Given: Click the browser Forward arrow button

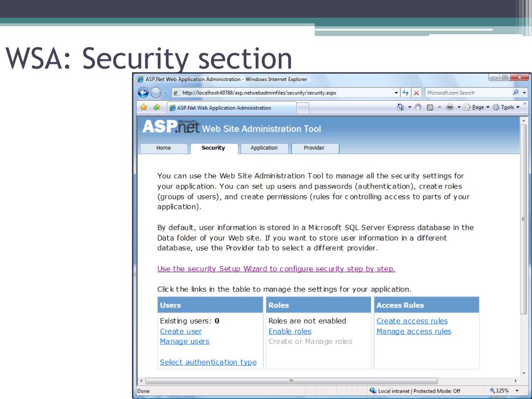Looking at the screenshot, I should (155, 92).
